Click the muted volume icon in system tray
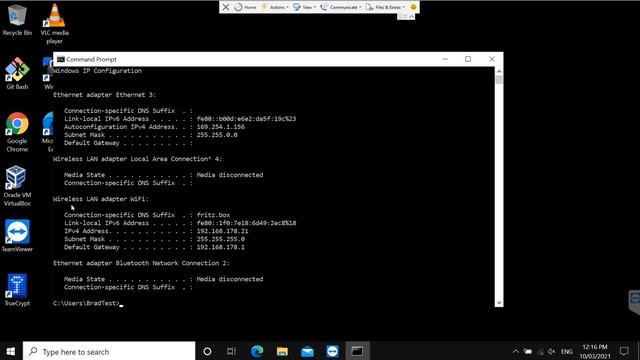This screenshot has height=360, width=640. click(x=552, y=351)
